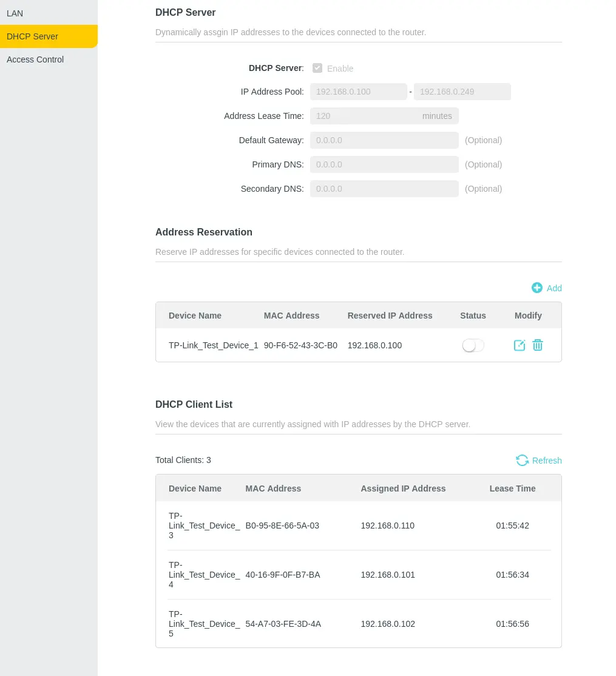Click the Add reservation link text
This screenshot has width=616, height=676.
point(554,288)
